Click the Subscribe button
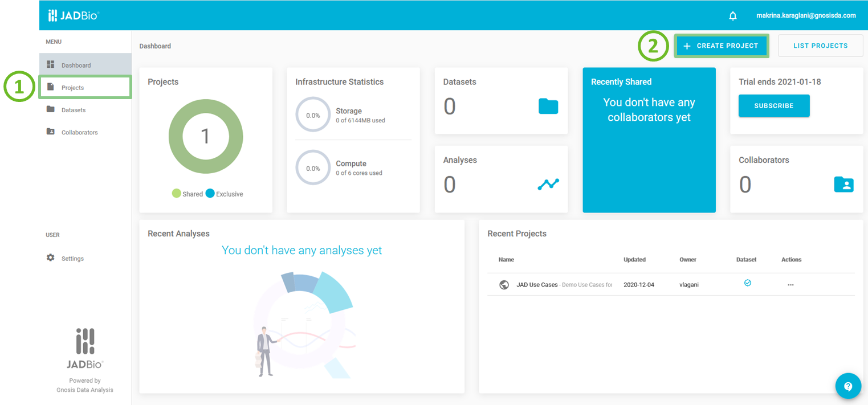Image resolution: width=868 pixels, height=405 pixels. pyautogui.click(x=774, y=106)
